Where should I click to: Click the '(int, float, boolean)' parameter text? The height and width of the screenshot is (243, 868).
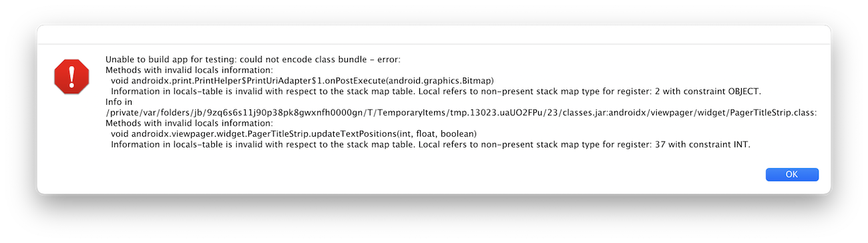click(x=435, y=134)
